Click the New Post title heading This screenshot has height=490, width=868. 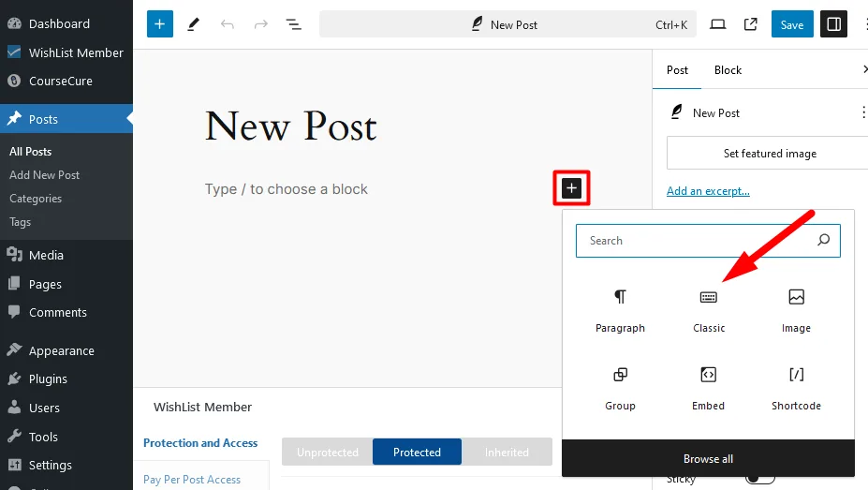click(290, 126)
